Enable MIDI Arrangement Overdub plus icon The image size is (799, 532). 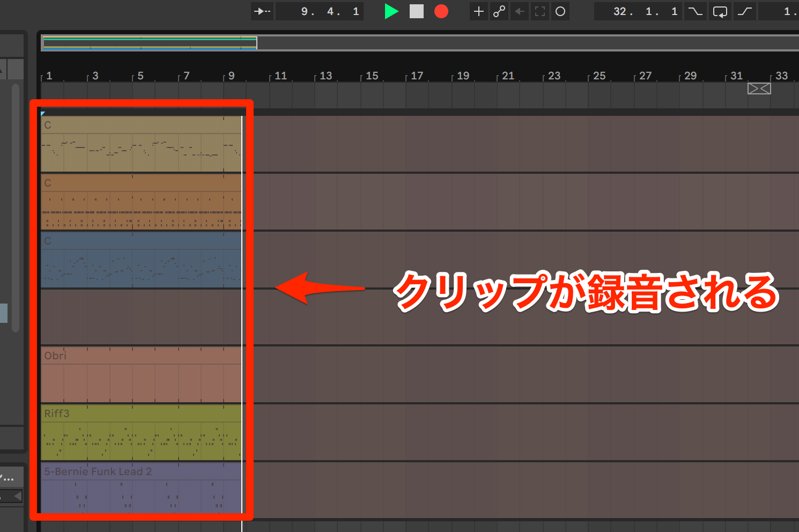[479, 11]
